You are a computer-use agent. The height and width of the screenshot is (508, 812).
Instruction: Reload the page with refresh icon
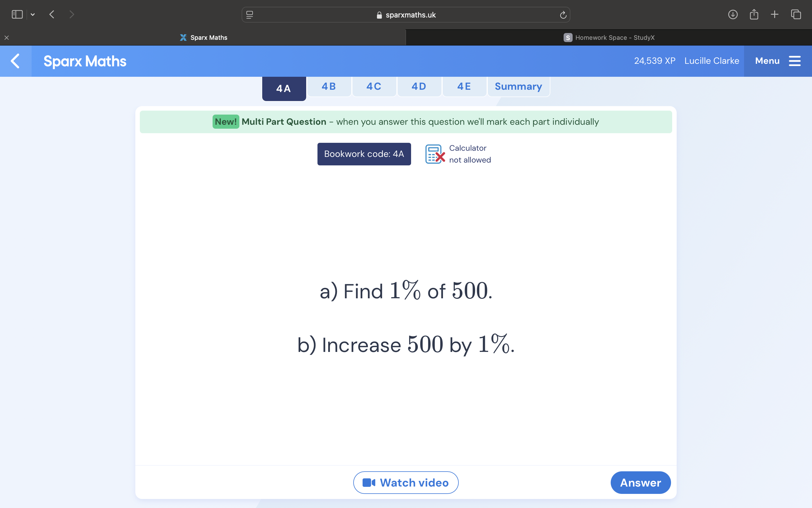pos(563,15)
